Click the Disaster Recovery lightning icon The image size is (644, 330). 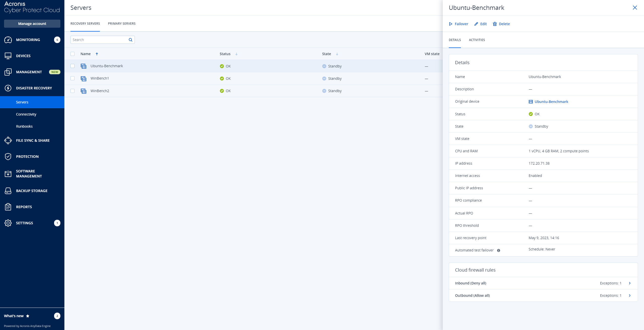coord(8,88)
